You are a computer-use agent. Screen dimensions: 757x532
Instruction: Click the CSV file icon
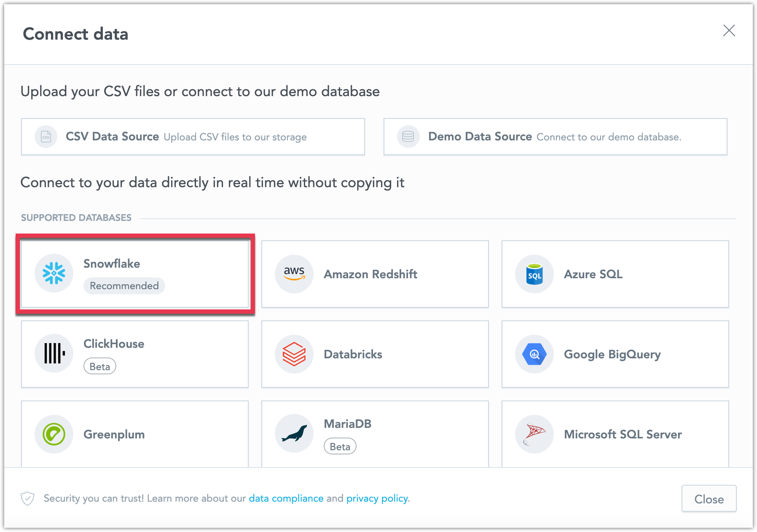46,137
